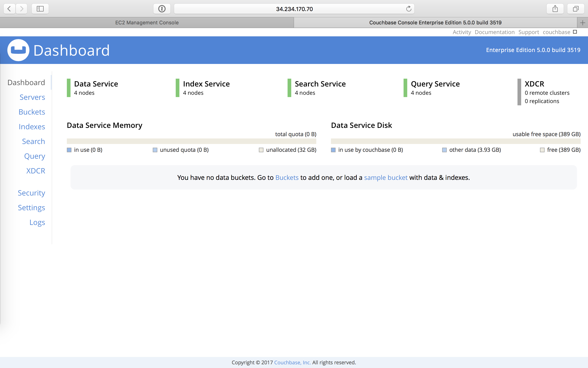The height and width of the screenshot is (368, 588).
Task: Click the Data Service Disk usage bar
Action: pos(455,141)
